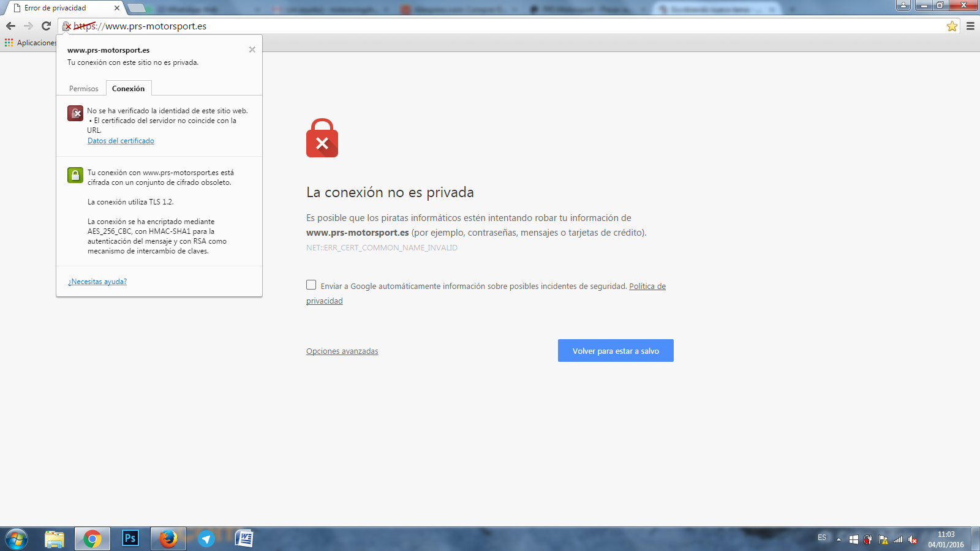Click the red shield security tray icon
Viewport: 980px width, 551px height.
tap(869, 539)
